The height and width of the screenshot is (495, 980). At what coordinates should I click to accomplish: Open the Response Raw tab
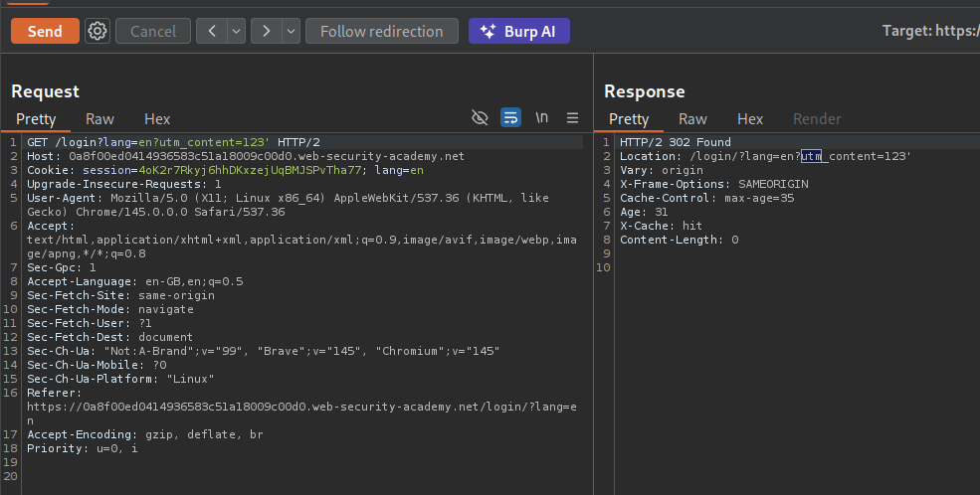coord(692,119)
